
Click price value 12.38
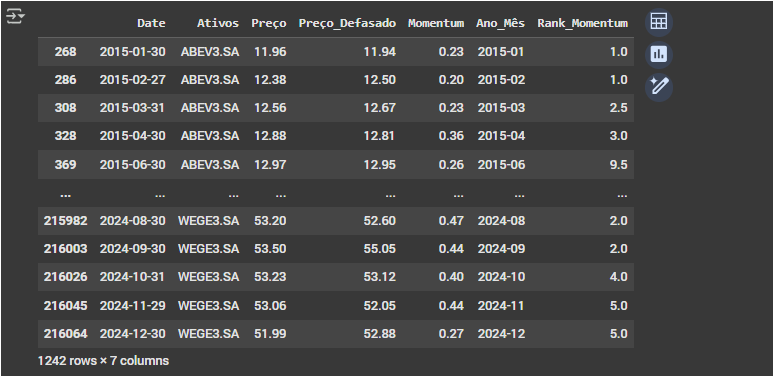(x=270, y=80)
